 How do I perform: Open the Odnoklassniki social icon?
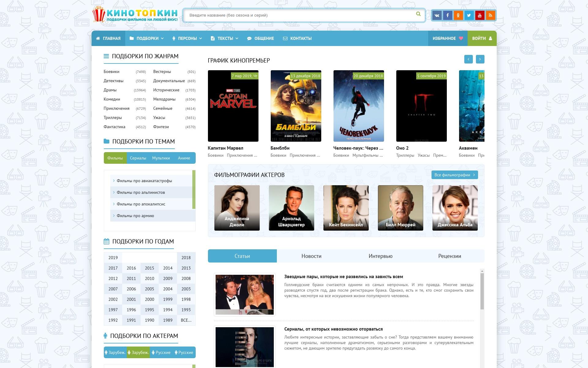458,15
